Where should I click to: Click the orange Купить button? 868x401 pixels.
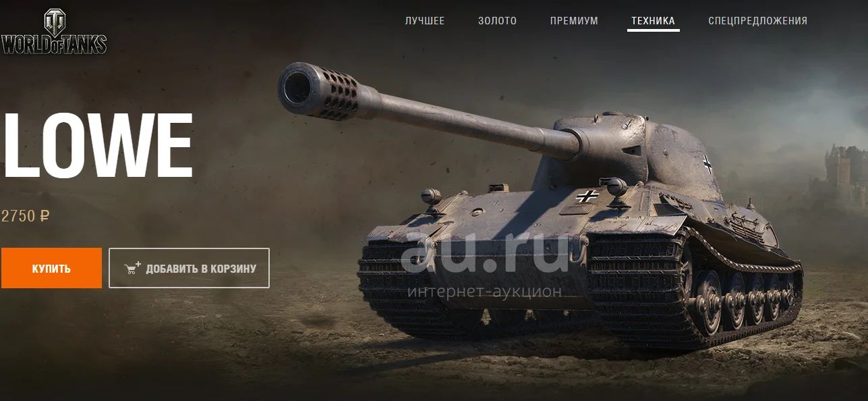click(51, 268)
